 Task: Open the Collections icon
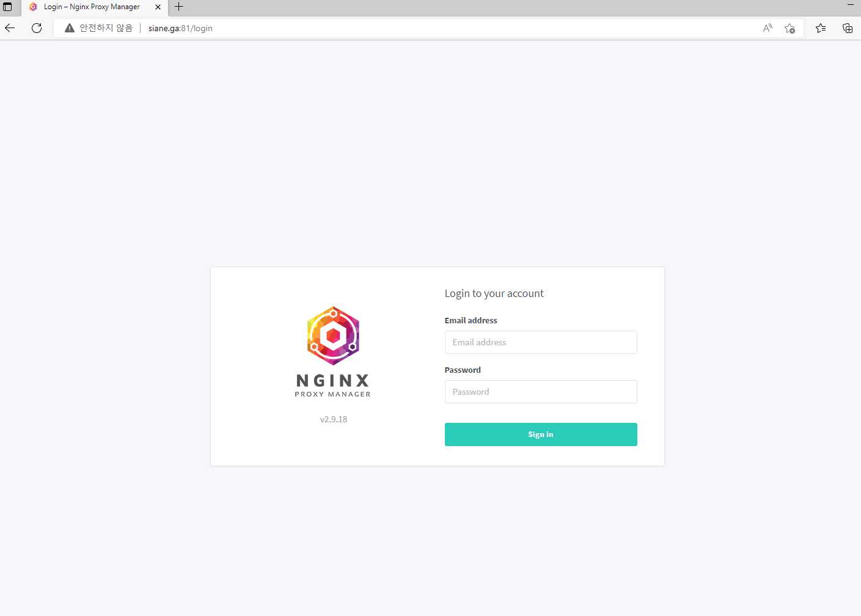(x=848, y=28)
